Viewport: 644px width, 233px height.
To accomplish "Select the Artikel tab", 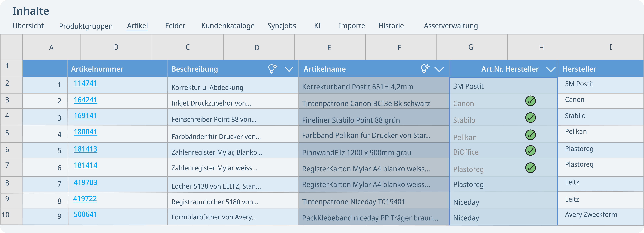I will coord(137,26).
